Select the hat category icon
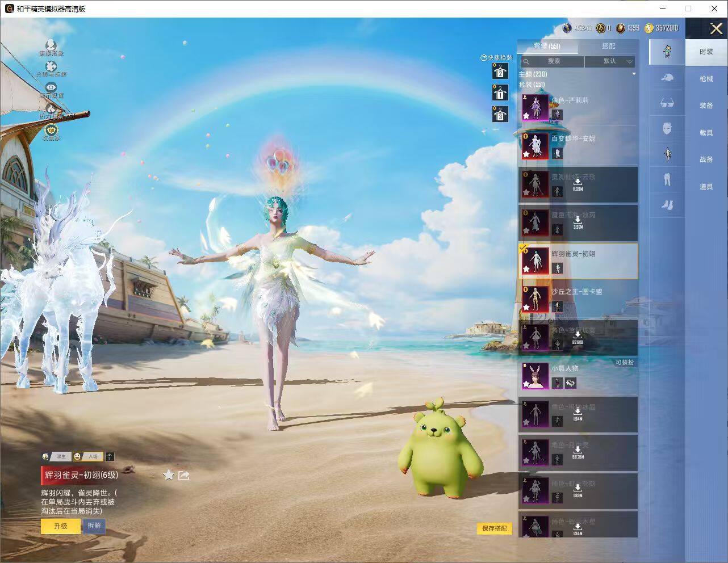The height and width of the screenshot is (563, 728). coord(667,77)
